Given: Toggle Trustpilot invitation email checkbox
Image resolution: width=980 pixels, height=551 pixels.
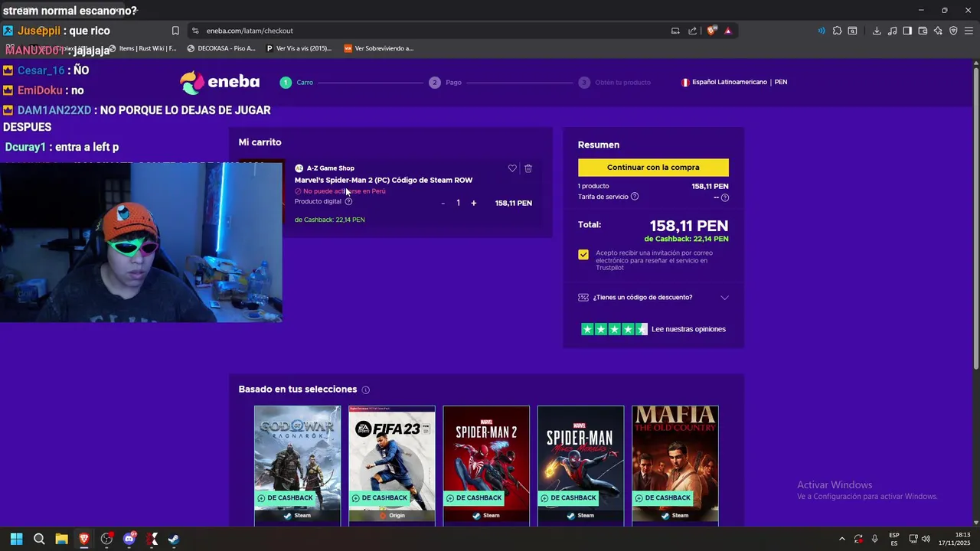Looking at the screenshot, I should 583,255.
